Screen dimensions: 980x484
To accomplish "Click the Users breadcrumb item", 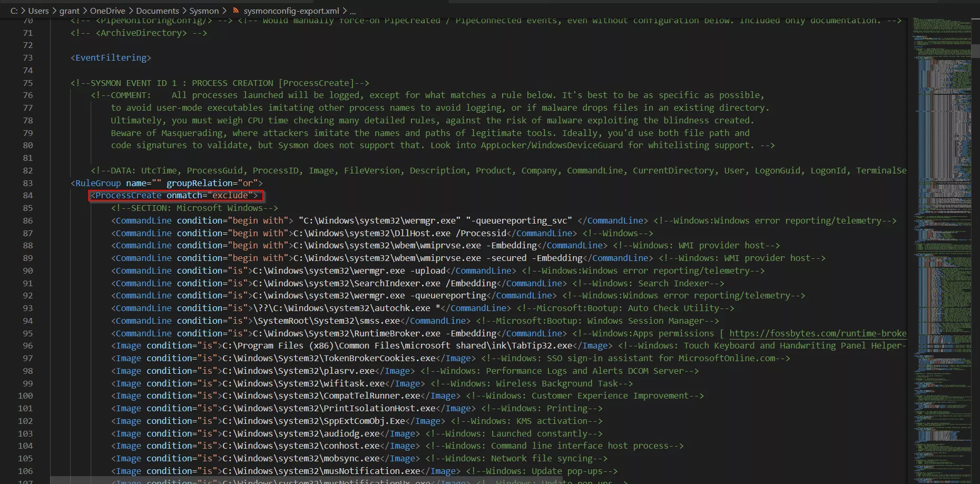I will (x=38, y=11).
